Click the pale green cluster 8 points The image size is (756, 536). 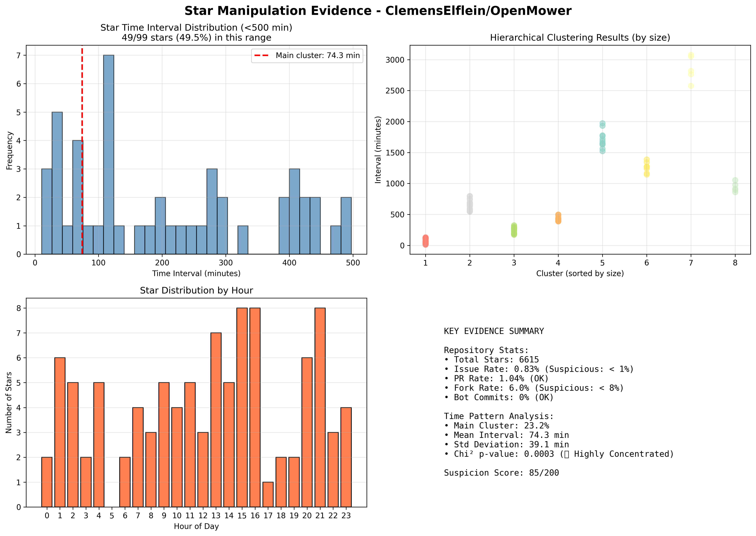[735, 186]
